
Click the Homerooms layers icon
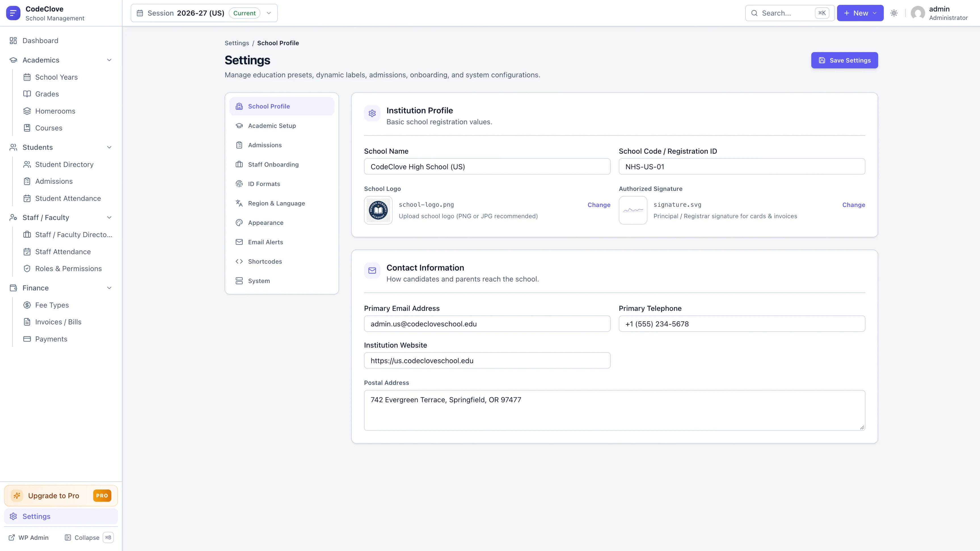(27, 111)
